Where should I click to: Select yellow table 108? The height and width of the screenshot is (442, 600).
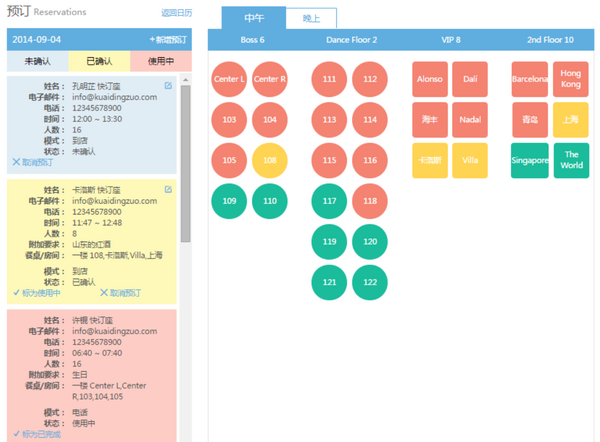[x=270, y=160]
